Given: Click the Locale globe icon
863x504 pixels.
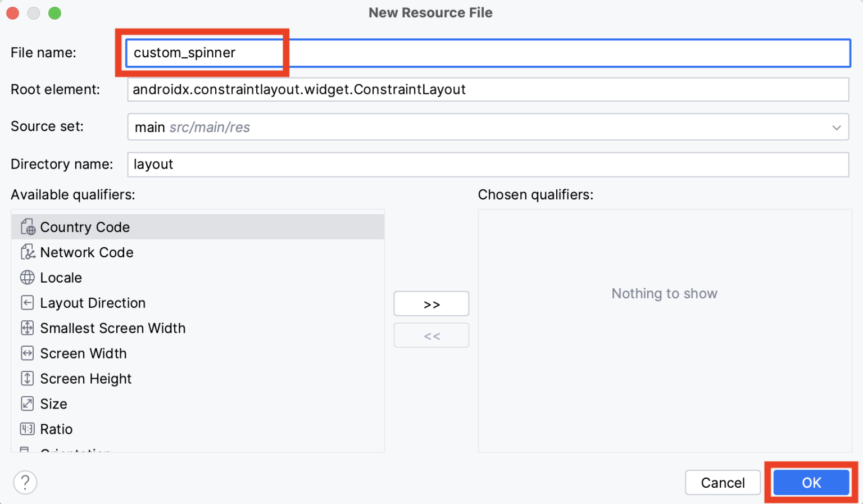Looking at the screenshot, I should point(28,278).
